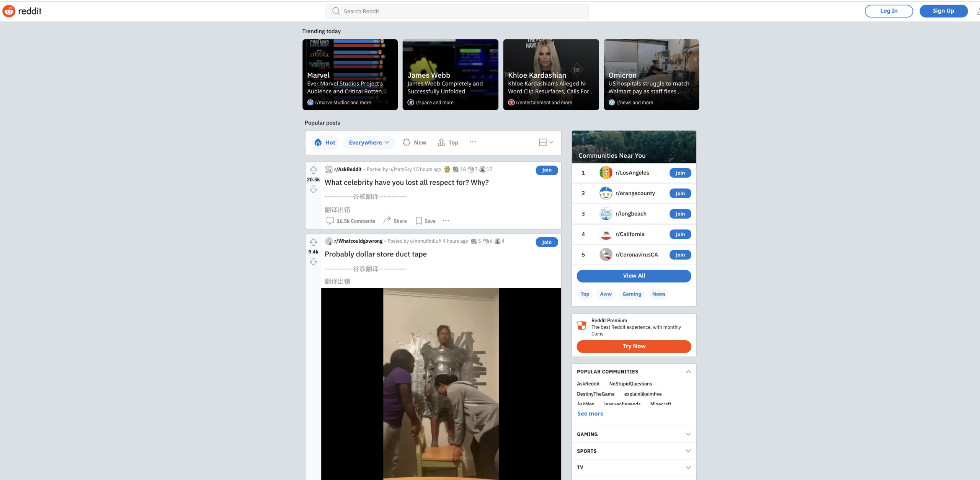Screen dimensions: 980x480
Task: Open post title 'What celebrity have you lost all respect'
Action: (x=407, y=183)
